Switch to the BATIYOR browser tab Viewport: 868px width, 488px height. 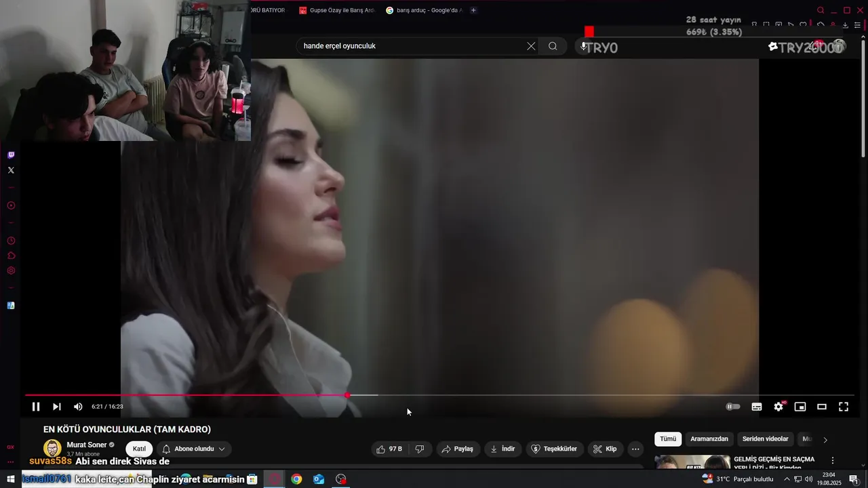(270, 10)
